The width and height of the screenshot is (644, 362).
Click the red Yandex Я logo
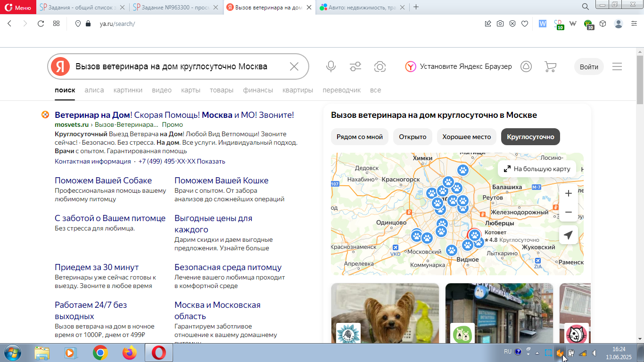coord(60,66)
